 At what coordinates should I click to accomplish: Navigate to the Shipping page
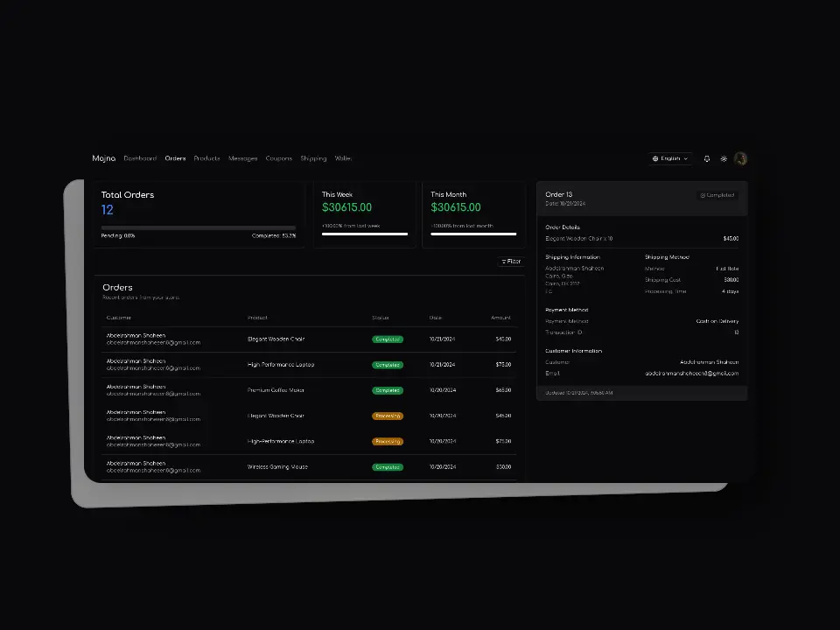(313, 158)
